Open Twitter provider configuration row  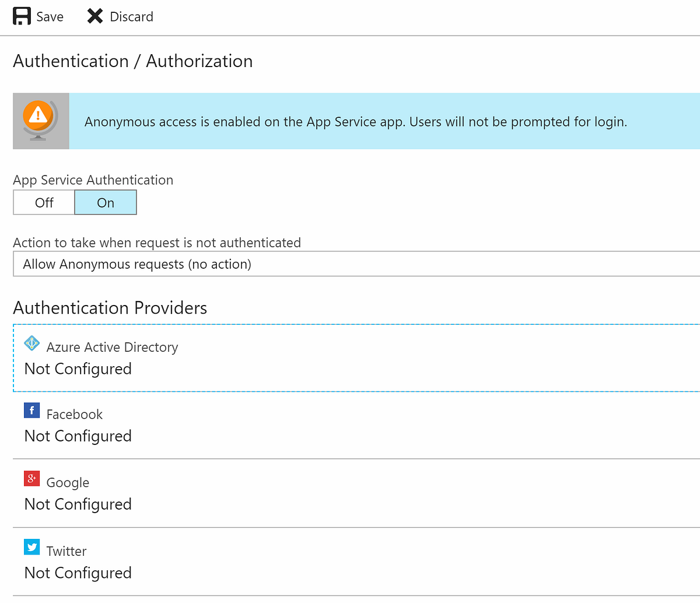[x=233, y=561]
